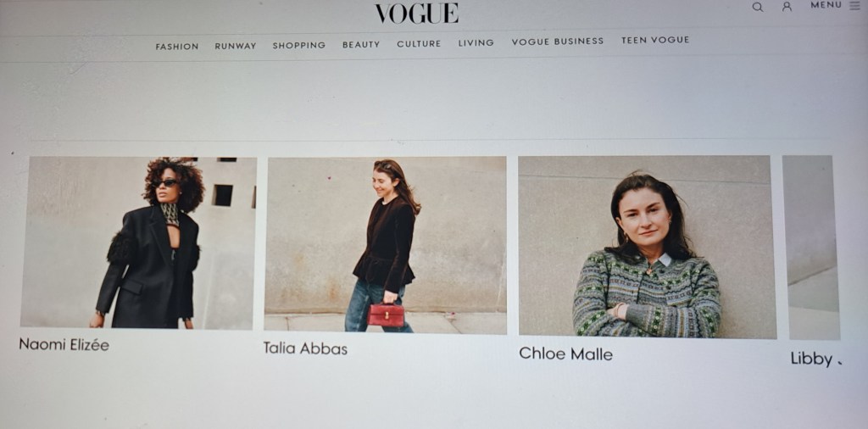The image size is (868, 429).
Task: Click the MENU text label
Action: pos(826,5)
